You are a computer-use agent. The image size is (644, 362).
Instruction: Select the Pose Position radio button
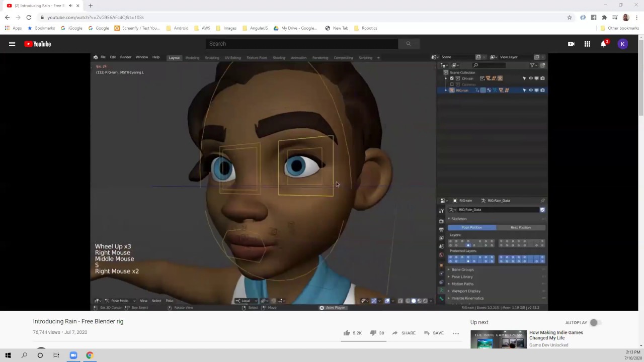pos(472,227)
